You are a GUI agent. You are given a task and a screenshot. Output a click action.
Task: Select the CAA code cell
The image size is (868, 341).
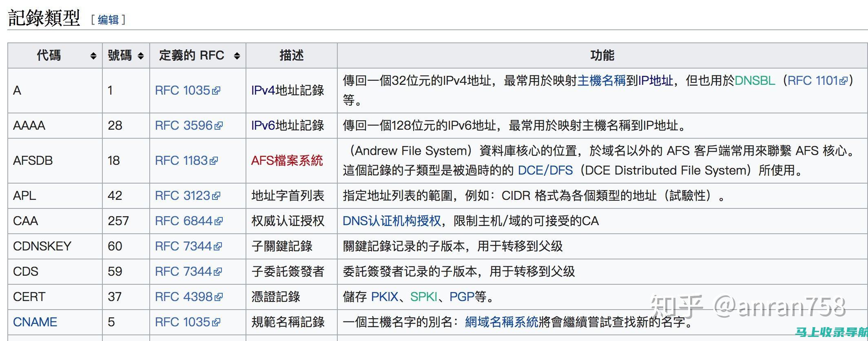point(55,221)
